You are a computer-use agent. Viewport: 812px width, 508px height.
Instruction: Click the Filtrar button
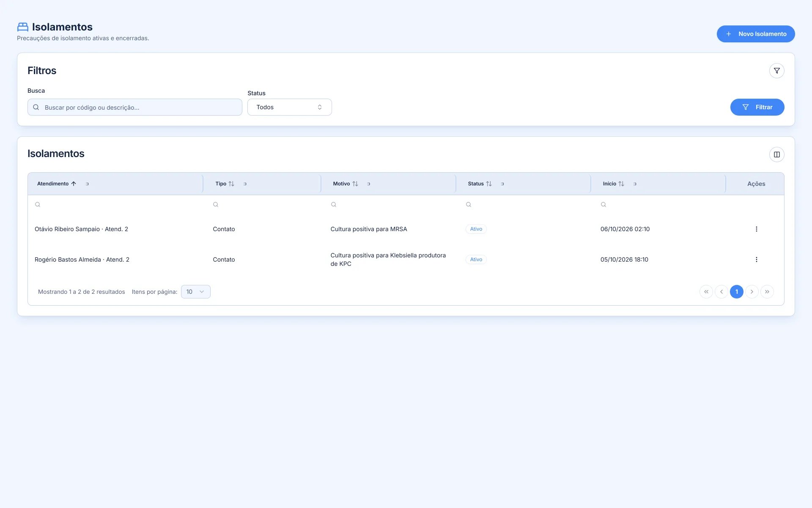tap(757, 107)
